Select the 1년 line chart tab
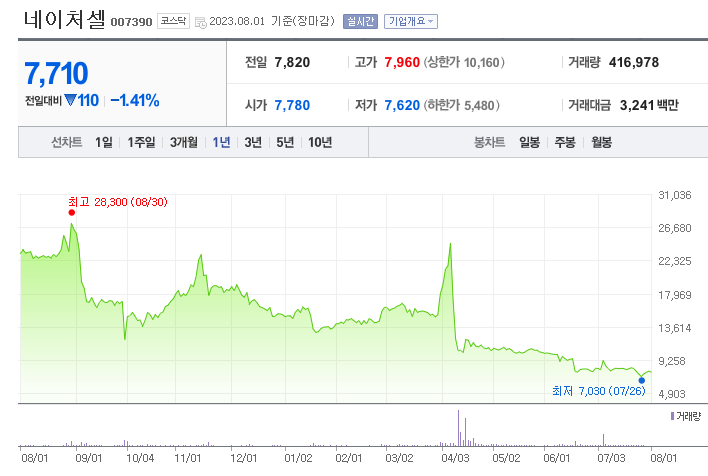The width and height of the screenshot is (708, 476). pos(221,142)
